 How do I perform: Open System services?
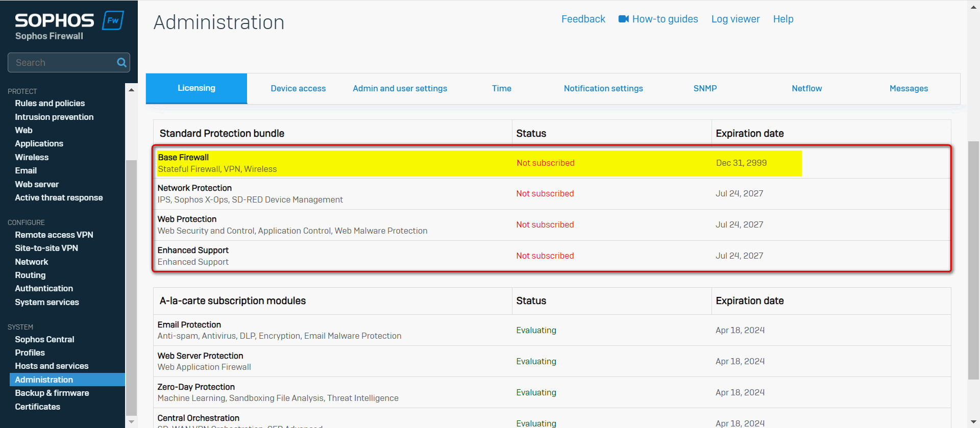pyautogui.click(x=47, y=302)
